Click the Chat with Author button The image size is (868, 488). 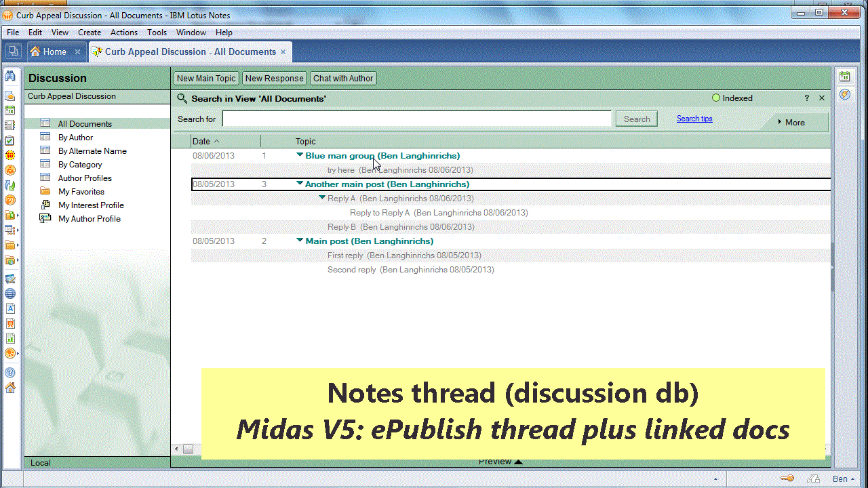(343, 79)
